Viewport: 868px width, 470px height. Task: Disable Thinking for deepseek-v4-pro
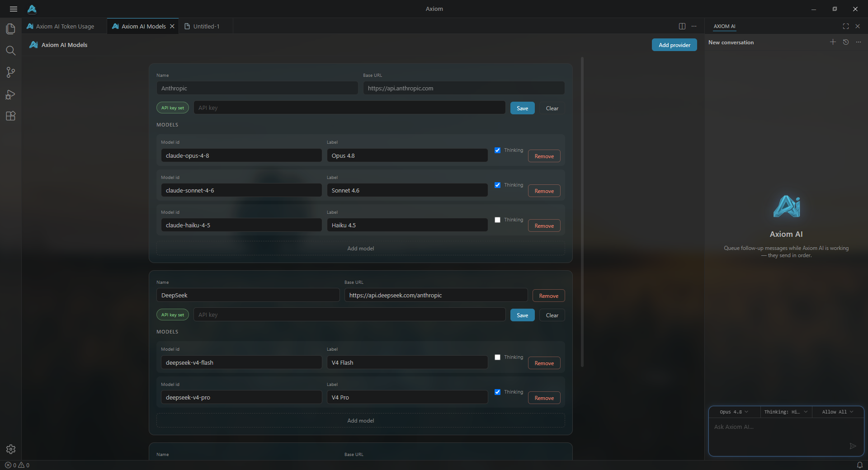(x=497, y=392)
